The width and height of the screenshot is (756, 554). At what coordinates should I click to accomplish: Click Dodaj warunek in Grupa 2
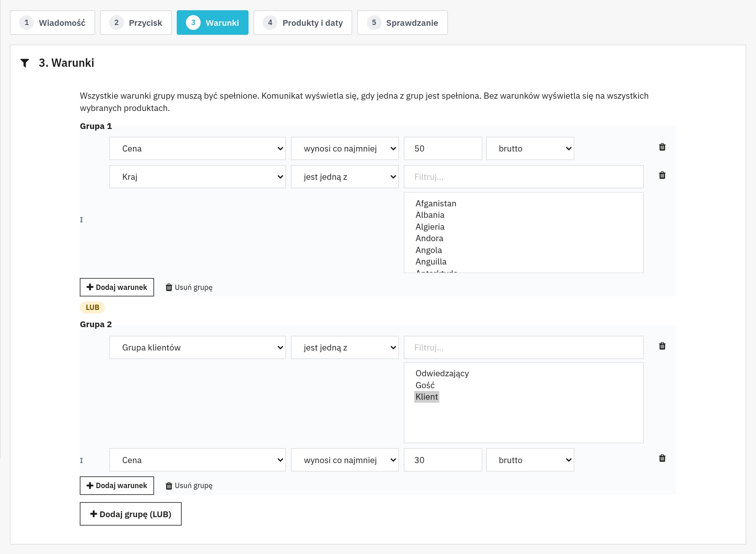click(117, 485)
